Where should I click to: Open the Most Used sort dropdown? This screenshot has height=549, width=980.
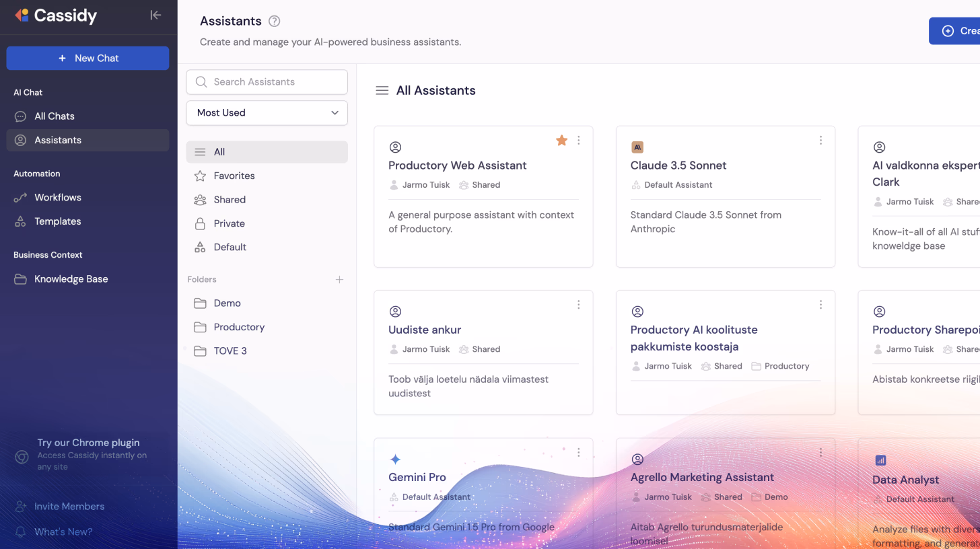267,112
